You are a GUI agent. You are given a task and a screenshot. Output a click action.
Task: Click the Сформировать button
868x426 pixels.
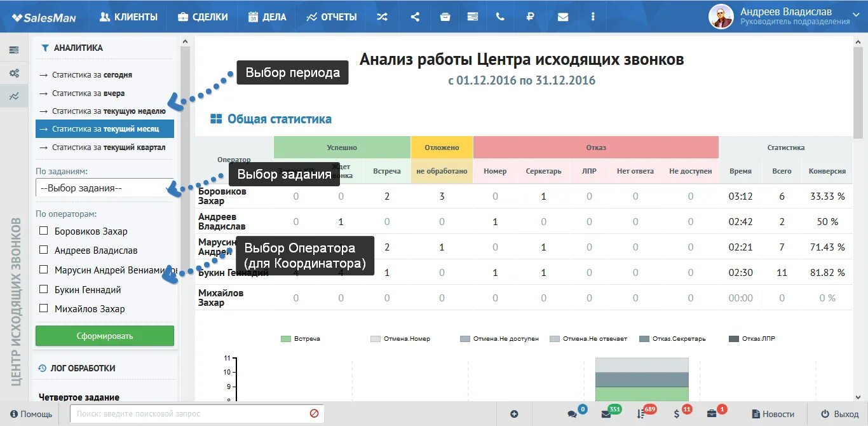click(x=105, y=336)
